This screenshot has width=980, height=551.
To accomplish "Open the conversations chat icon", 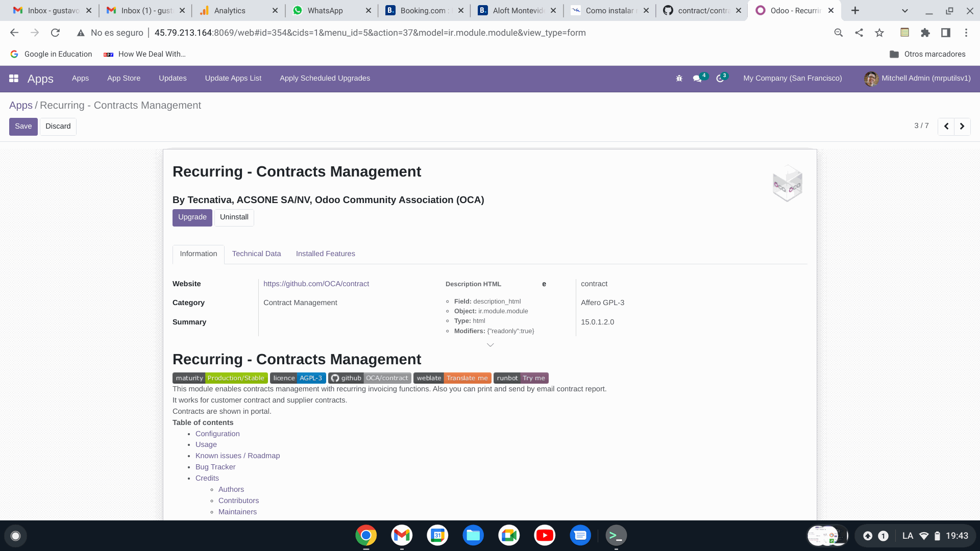I will (697, 79).
